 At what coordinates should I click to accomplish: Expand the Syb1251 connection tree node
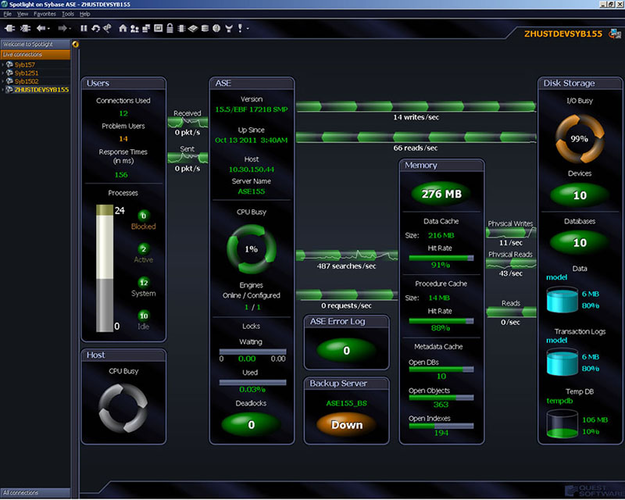[x=3, y=73]
